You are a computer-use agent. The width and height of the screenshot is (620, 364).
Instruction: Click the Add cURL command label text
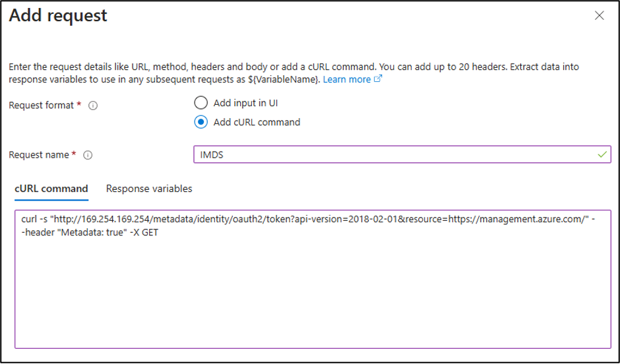point(257,122)
